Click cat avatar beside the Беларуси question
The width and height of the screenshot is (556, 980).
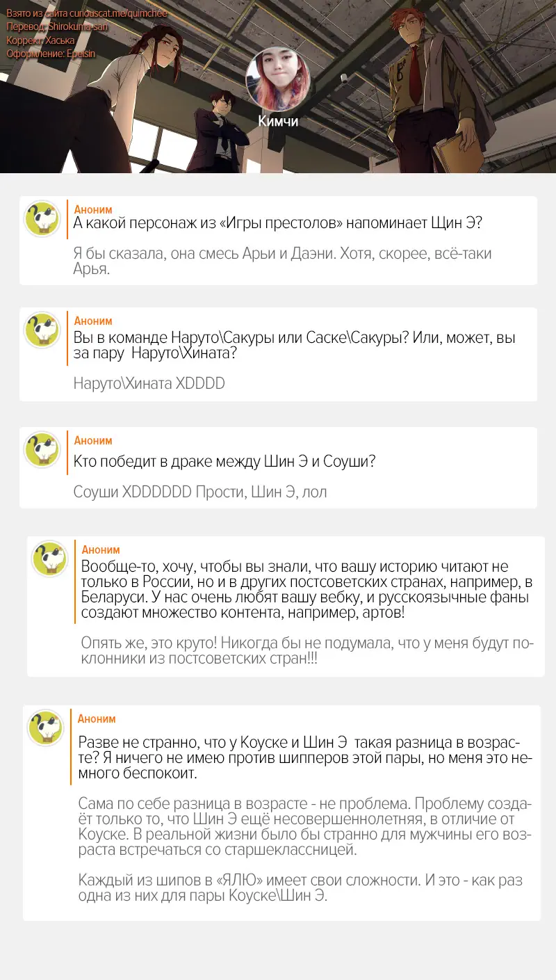pos(49,559)
